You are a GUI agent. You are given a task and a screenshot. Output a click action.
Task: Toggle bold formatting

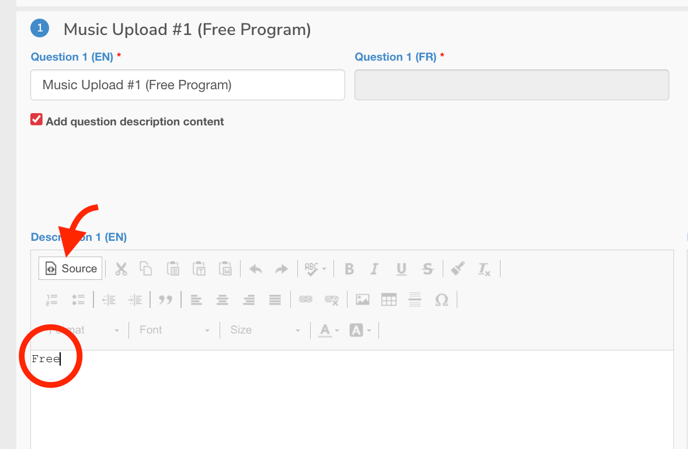349,268
